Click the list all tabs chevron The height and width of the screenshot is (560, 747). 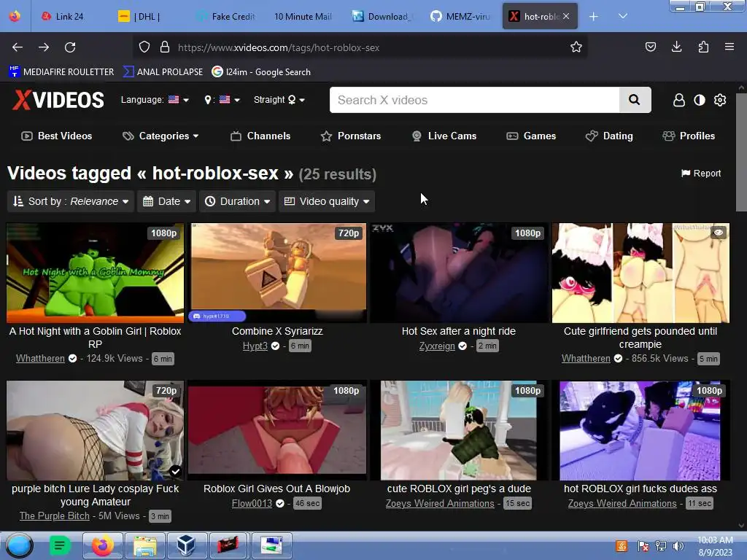point(622,16)
